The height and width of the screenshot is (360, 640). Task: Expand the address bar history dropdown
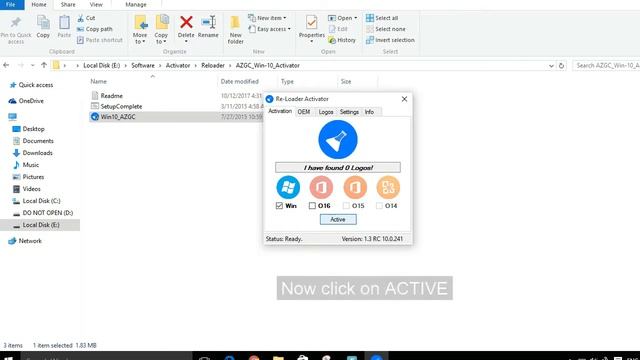pos(551,66)
